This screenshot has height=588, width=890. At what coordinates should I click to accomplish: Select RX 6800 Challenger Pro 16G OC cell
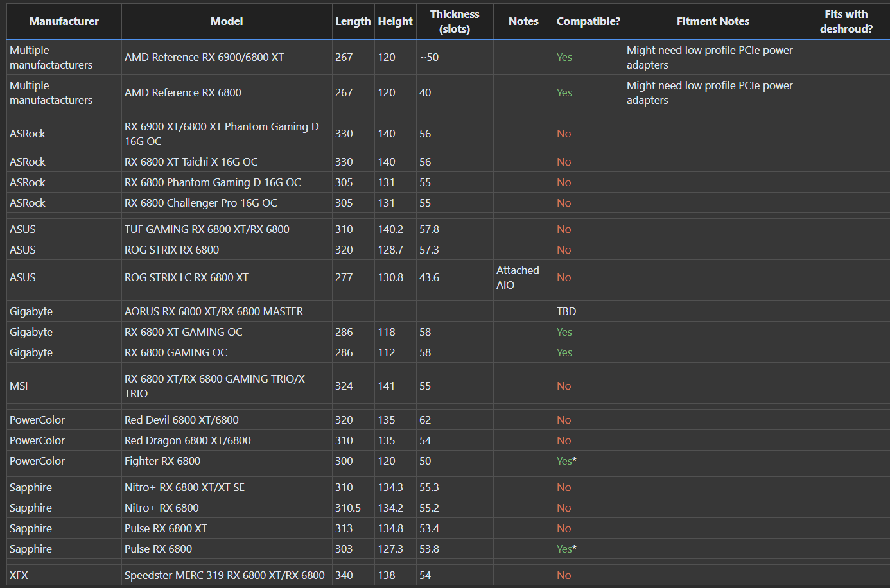pos(227,203)
